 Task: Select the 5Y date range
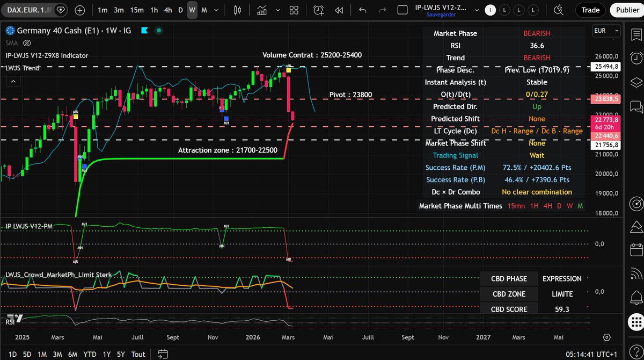pos(121,354)
